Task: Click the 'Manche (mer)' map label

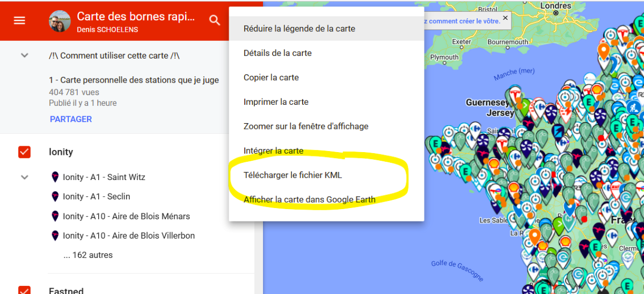Action: point(514,74)
